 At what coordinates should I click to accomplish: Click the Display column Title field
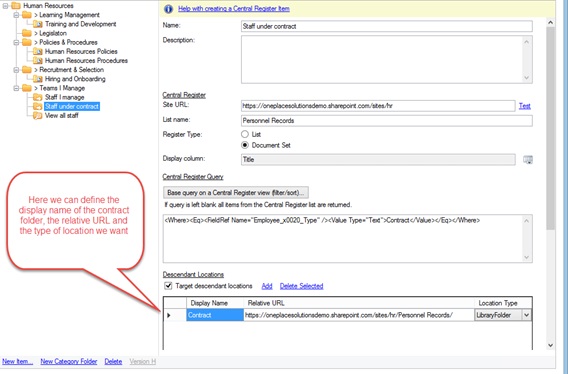coord(378,159)
